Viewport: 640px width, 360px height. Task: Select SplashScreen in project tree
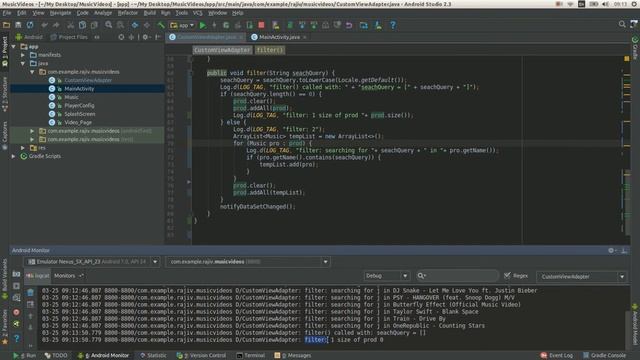tap(80, 114)
